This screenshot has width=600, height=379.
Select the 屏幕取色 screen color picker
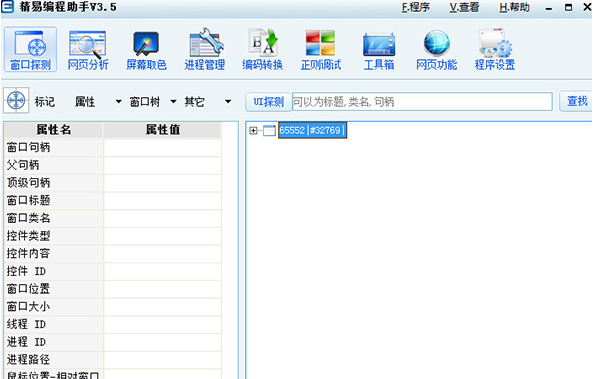pyautogui.click(x=146, y=49)
